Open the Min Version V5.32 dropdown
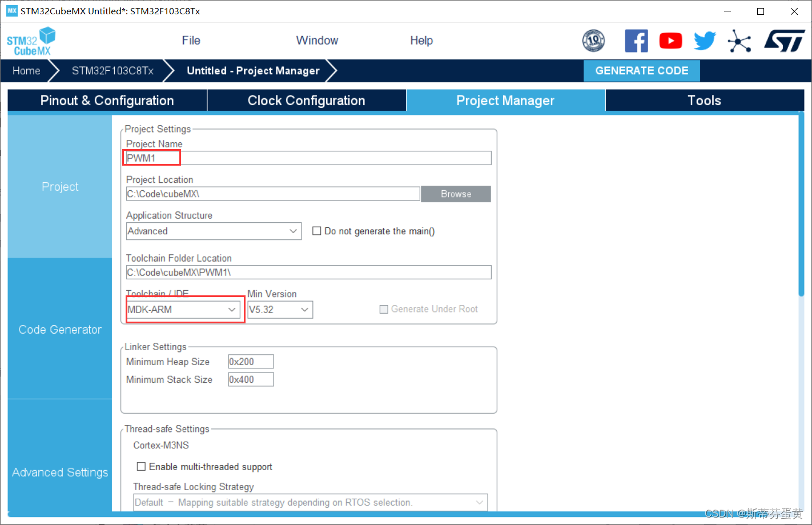 click(280, 310)
